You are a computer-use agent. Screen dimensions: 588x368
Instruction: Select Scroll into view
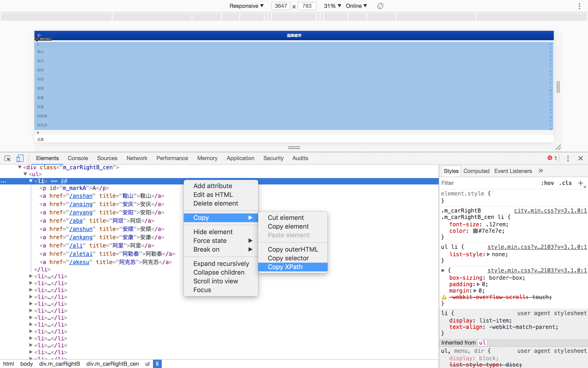pyautogui.click(x=221, y=281)
